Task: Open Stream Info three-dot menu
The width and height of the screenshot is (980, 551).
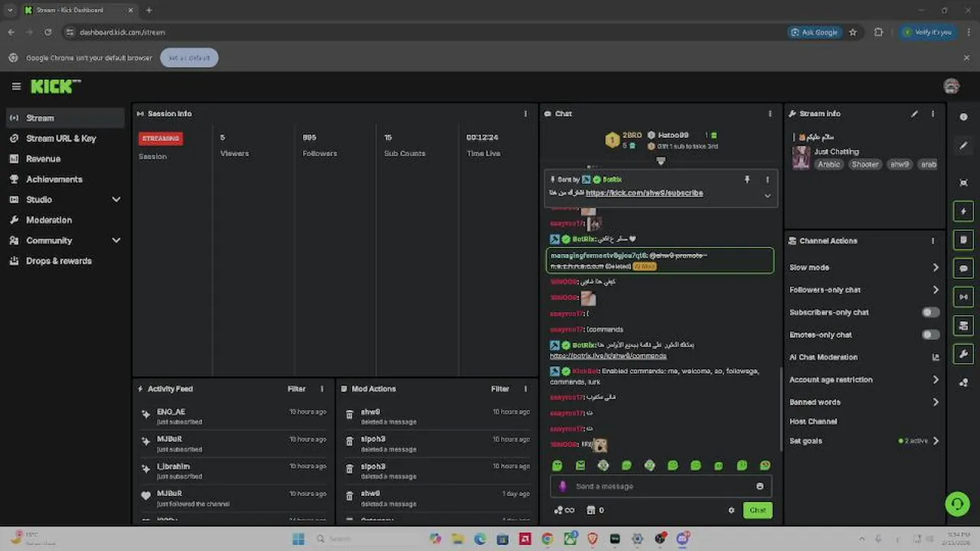Action: 933,113
